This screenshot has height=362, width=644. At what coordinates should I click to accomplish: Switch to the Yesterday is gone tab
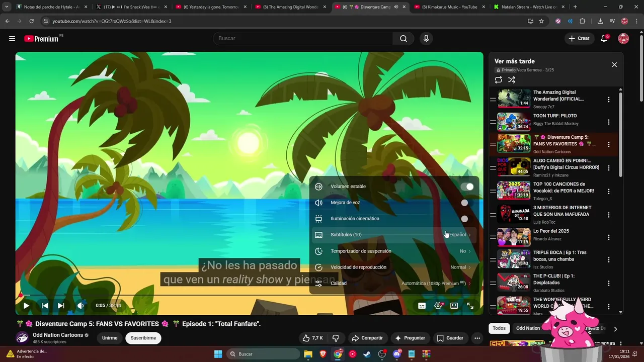click(x=211, y=7)
